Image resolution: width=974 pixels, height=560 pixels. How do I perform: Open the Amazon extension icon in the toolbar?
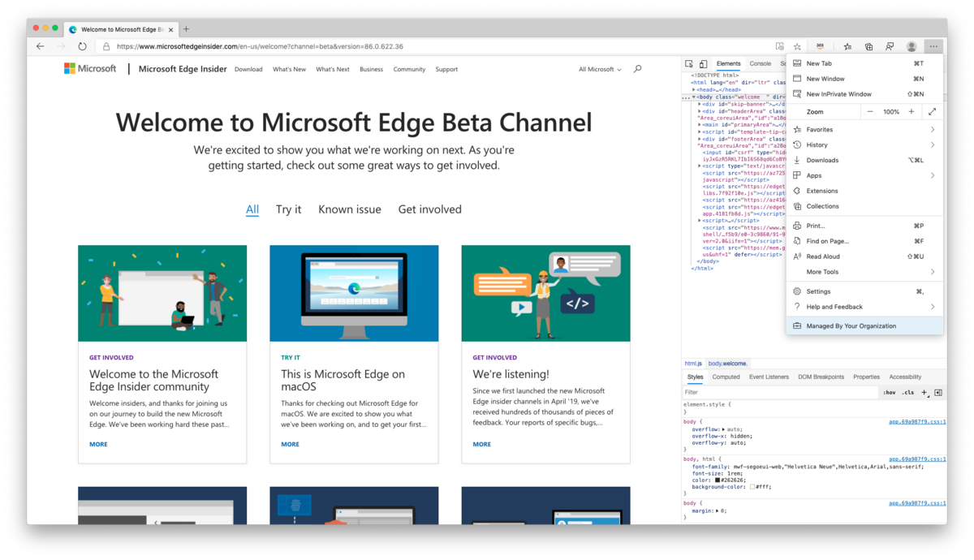click(820, 46)
